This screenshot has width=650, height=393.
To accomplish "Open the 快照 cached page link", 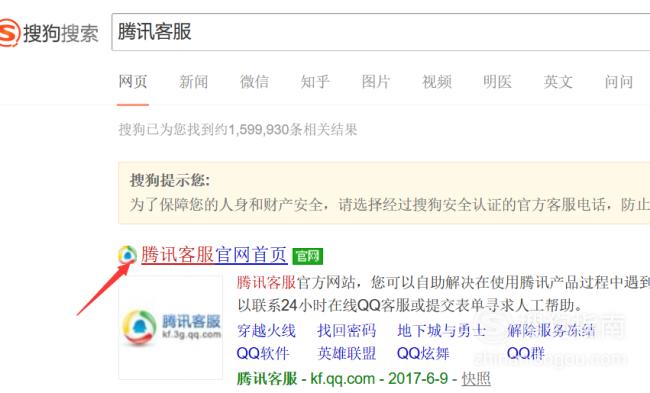I will point(476,378).
